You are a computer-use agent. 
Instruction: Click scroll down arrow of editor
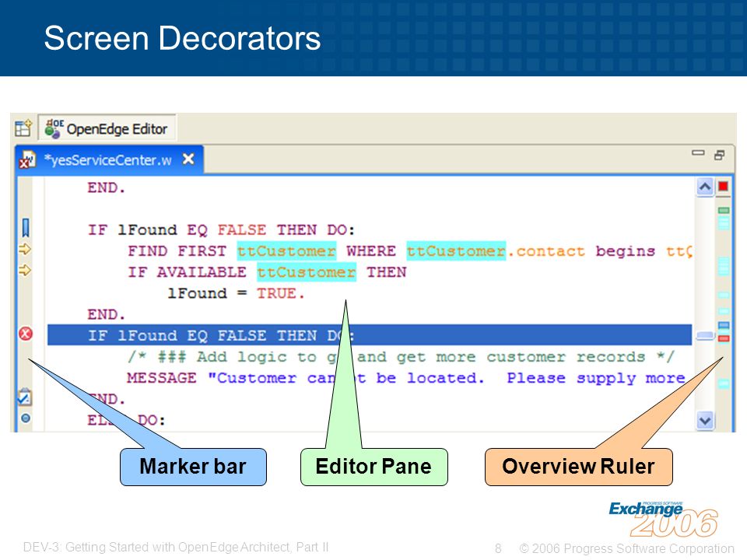tap(705, 421)
